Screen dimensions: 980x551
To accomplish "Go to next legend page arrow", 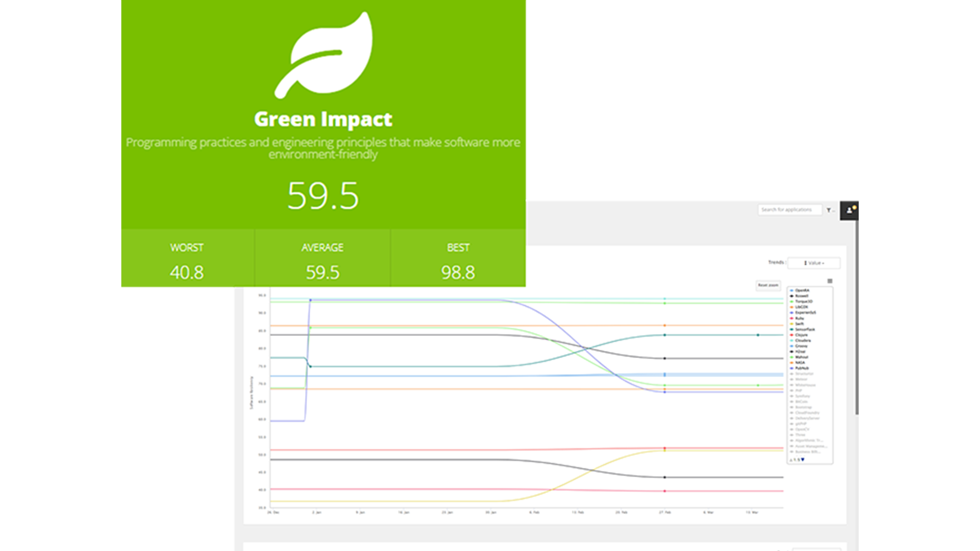I will coord(802,459).
